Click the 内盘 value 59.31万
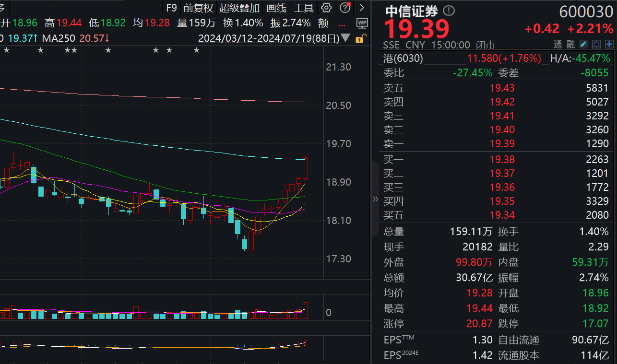The image size is (617, 364). [x=590, y=262]
